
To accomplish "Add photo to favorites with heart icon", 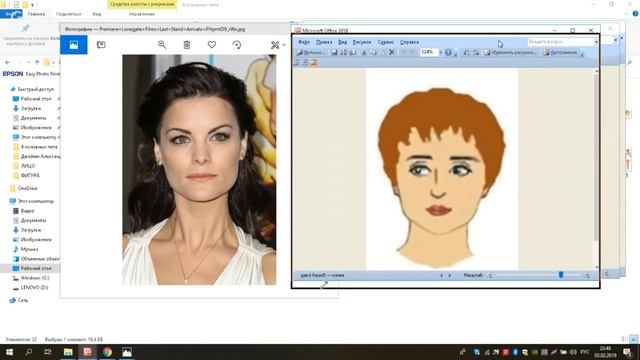I will 211,44.
